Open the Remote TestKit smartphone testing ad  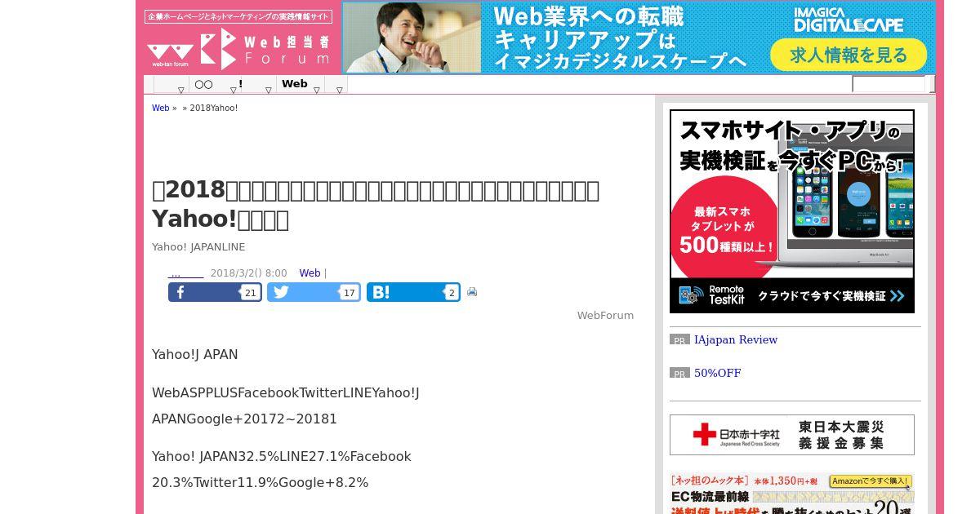[792, 211]
